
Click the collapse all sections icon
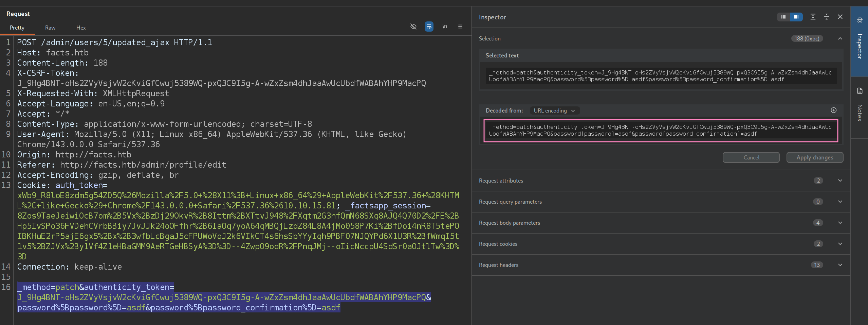pos(826,17)
